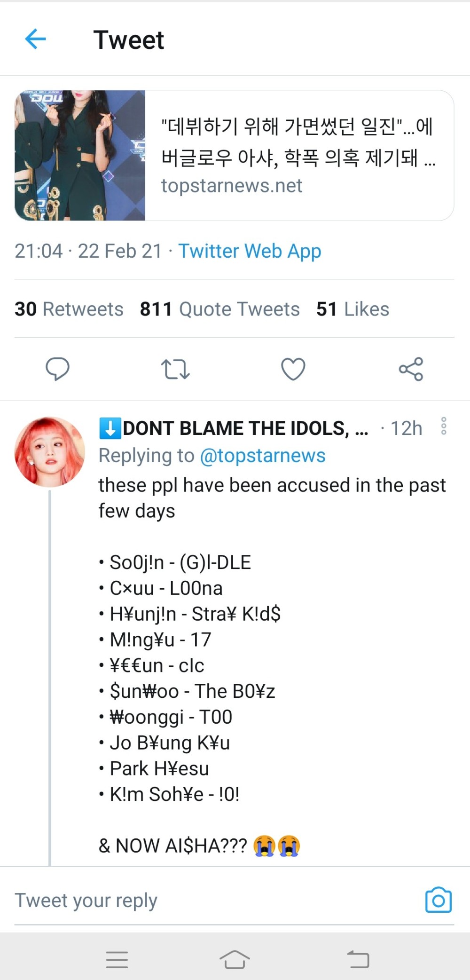Go back using the blue arrow

coord(35,39)
